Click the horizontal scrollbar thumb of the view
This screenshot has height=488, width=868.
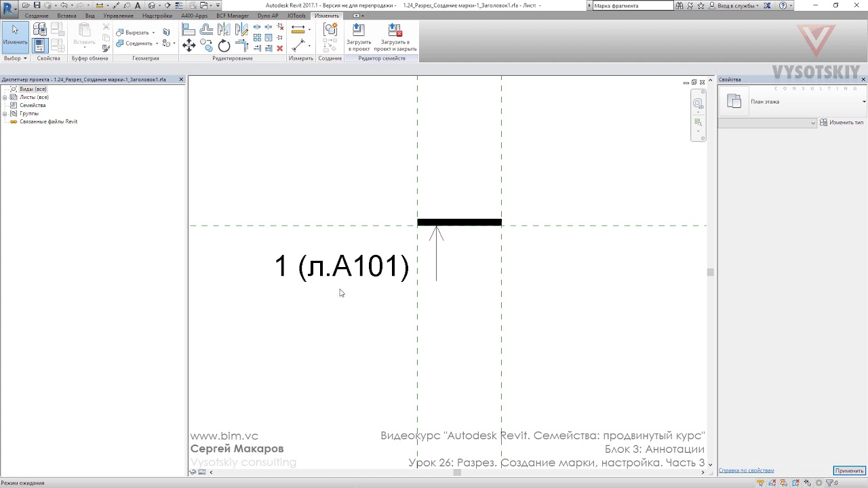(457, 472)
